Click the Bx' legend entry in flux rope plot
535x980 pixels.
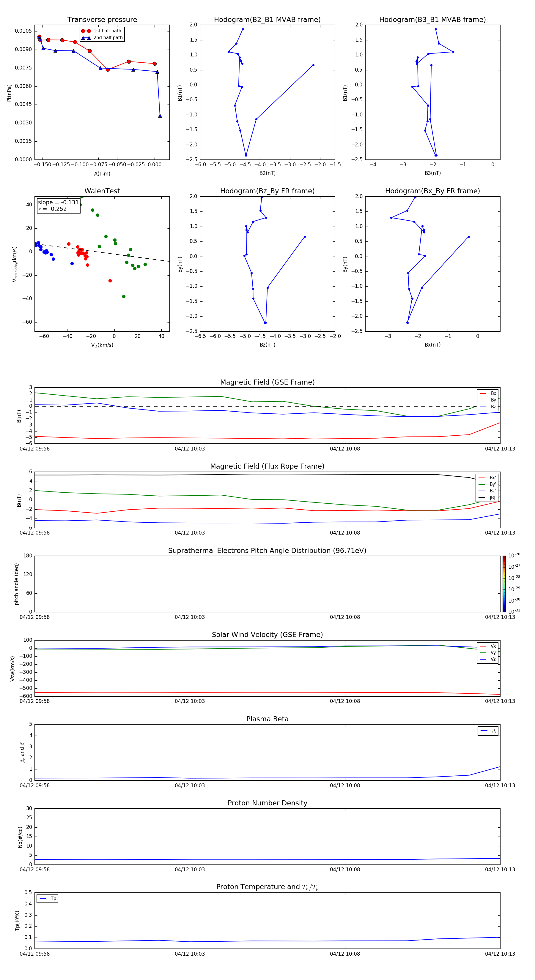coord(487,478)
